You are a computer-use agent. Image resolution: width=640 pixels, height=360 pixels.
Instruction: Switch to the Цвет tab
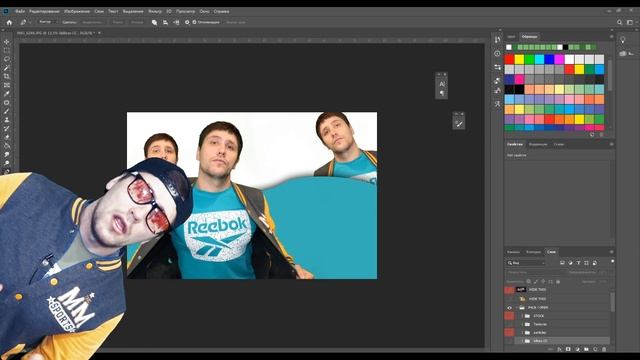pos(511,37)
